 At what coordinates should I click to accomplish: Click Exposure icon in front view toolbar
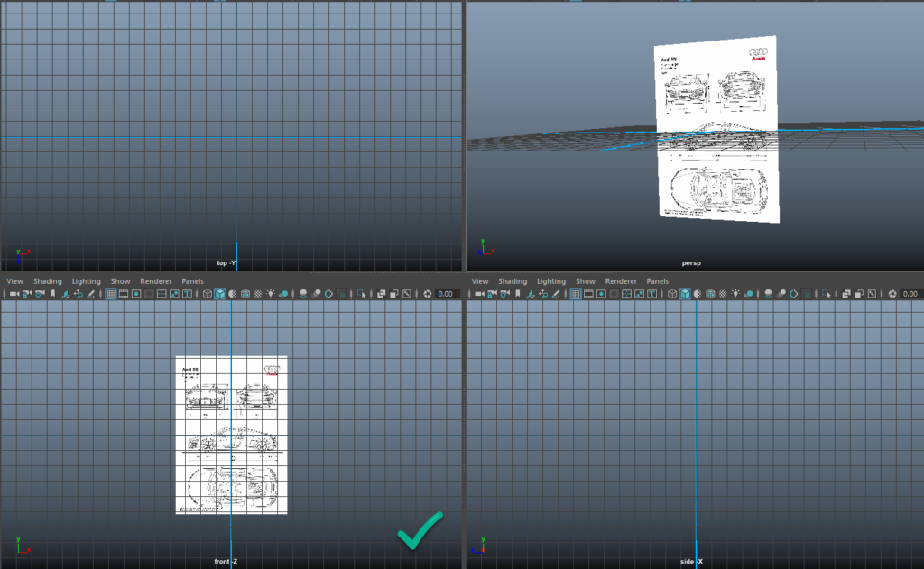(427, 294)
